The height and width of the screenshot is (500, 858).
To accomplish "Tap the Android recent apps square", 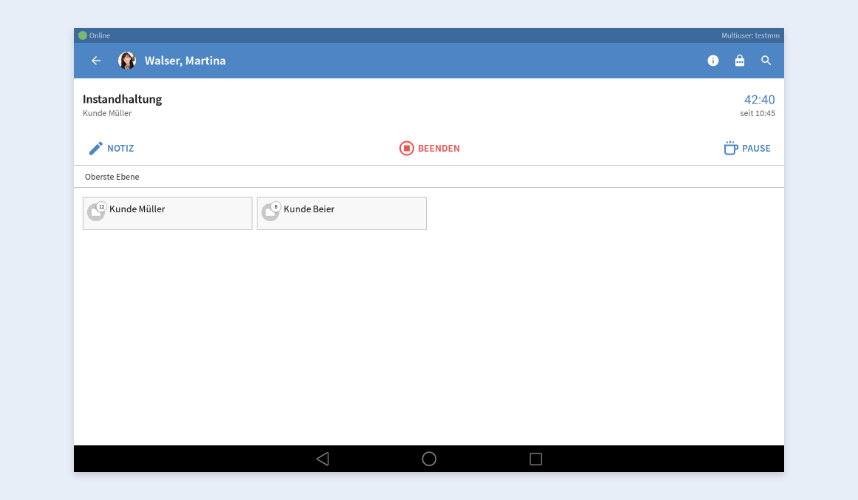I will coord(536,459).
